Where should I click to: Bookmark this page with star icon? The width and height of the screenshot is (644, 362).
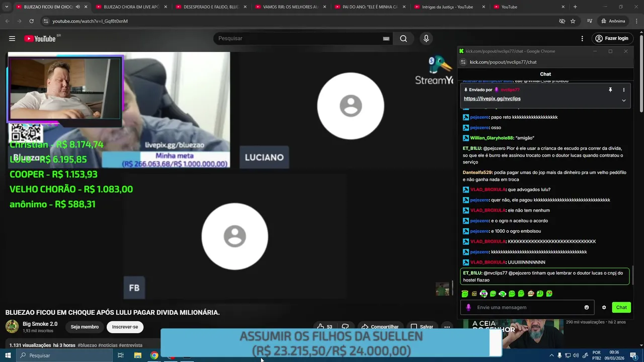point(573,21)
